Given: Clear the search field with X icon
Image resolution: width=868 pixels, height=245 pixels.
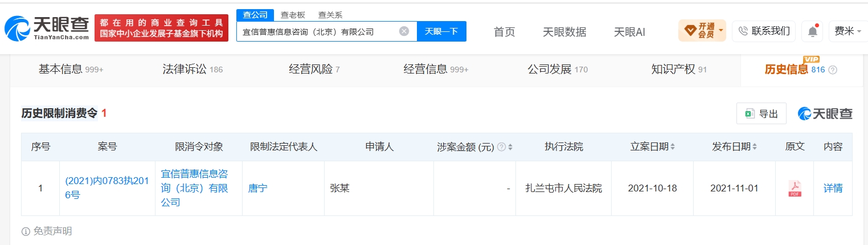Looking at the screenshot, I should click(x=404, y=31).
